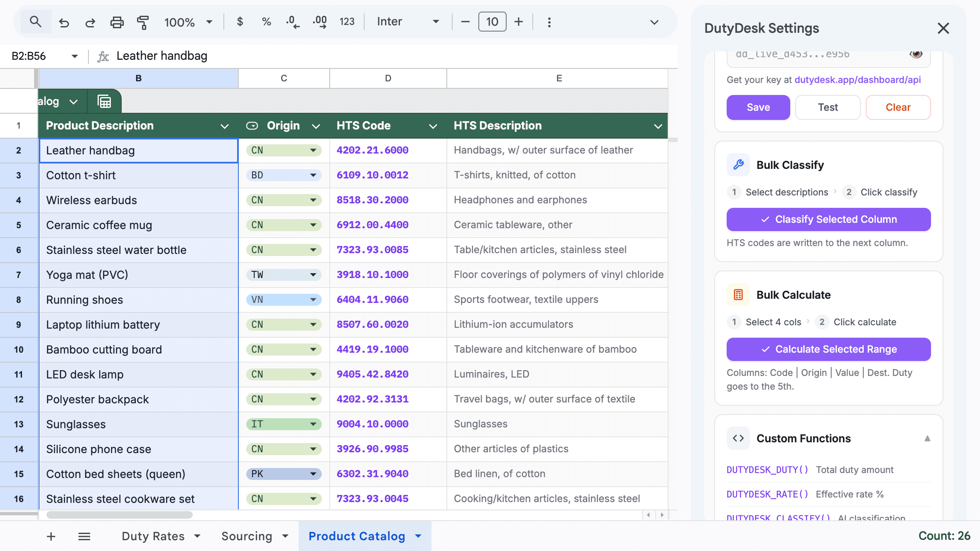
Task: Open origin dropdown for Leather handbag
Action: (x=313, y=150)
